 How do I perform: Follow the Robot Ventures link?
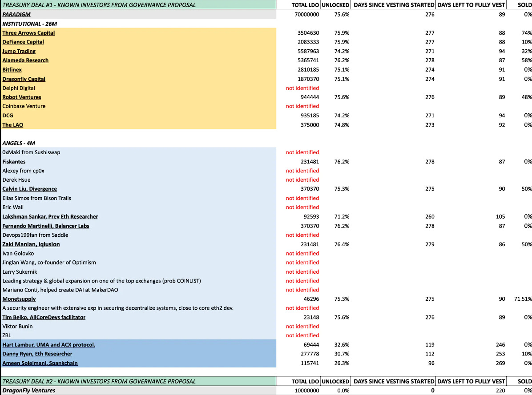tap(22, 97)
